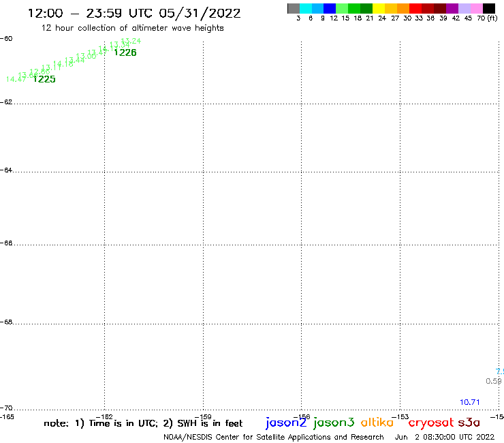The height and width of the screenshot is (443, 504).
Task: Click the blue 10.71 wave height value
Action: click(x=470, y=402)
